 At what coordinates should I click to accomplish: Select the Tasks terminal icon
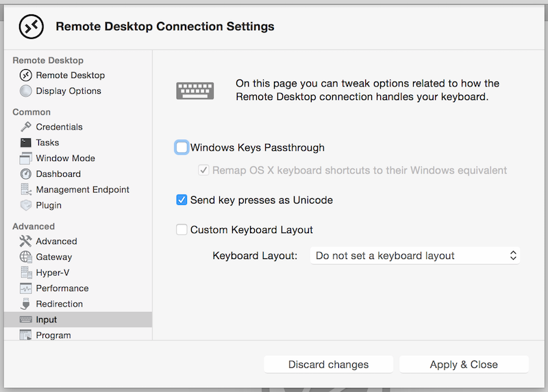(25, 143)
